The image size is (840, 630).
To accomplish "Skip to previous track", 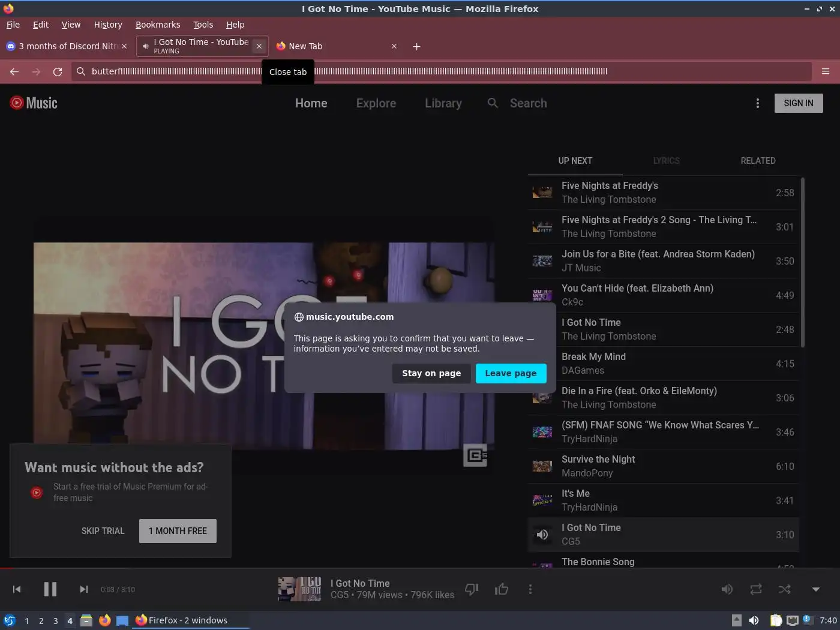I will click(x=17, y=589).
